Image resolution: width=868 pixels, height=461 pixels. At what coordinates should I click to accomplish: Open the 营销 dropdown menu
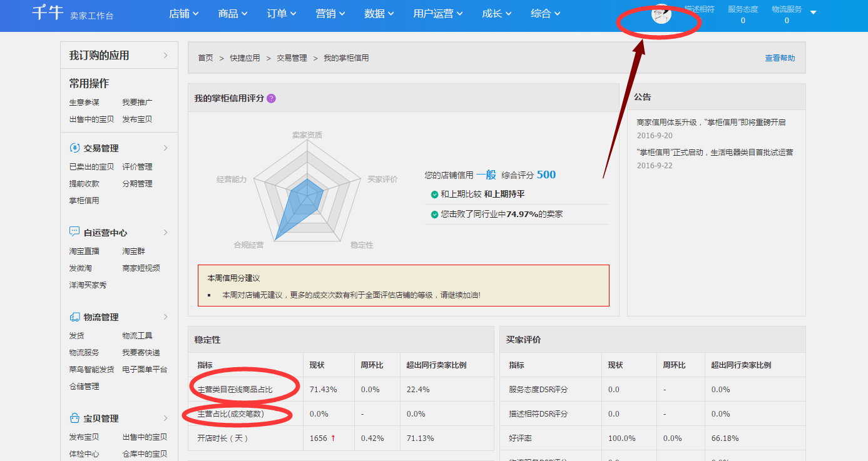(330, 14)
